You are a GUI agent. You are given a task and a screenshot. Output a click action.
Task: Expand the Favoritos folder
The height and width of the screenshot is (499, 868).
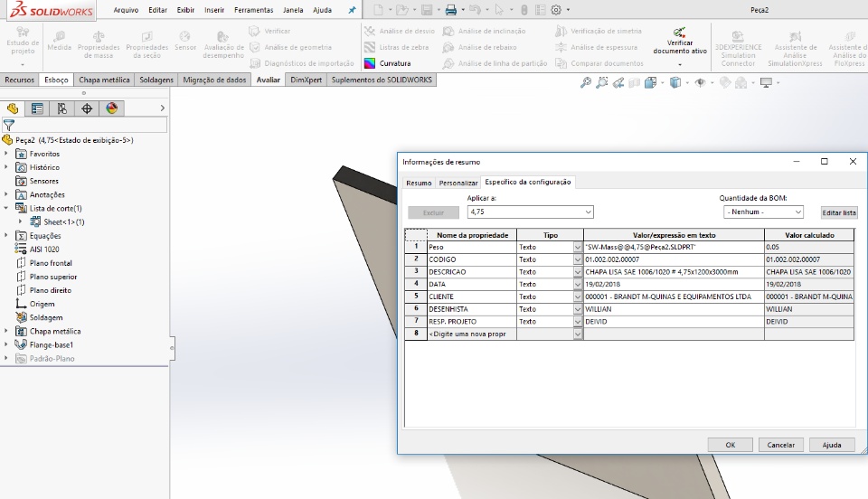click(6, 154)
